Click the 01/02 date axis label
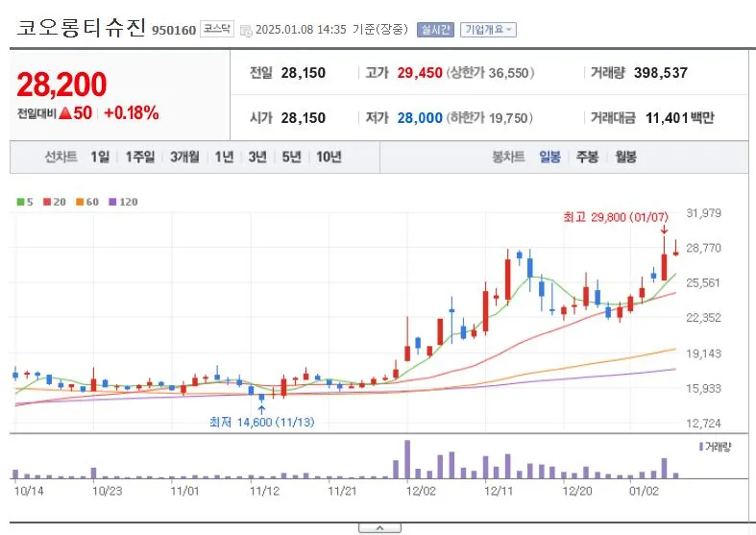This screenshot has width=756, height=535. (644, 491)
